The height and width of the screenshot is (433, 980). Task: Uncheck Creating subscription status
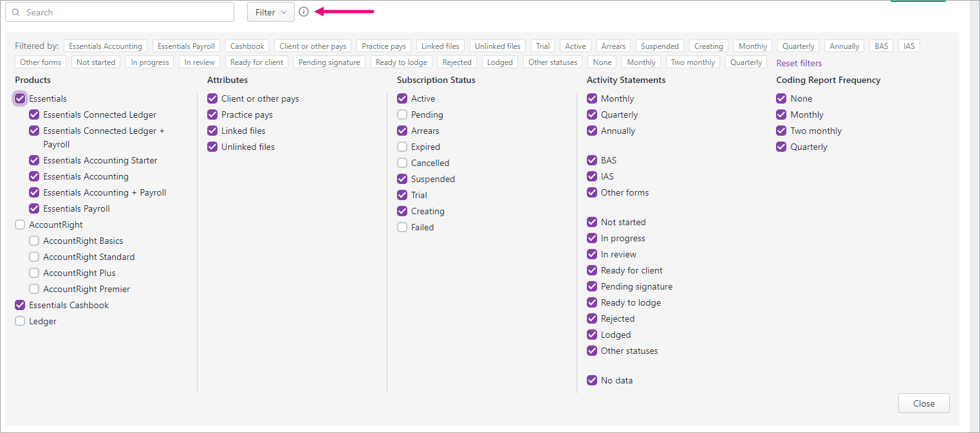(x=402, y=211)
